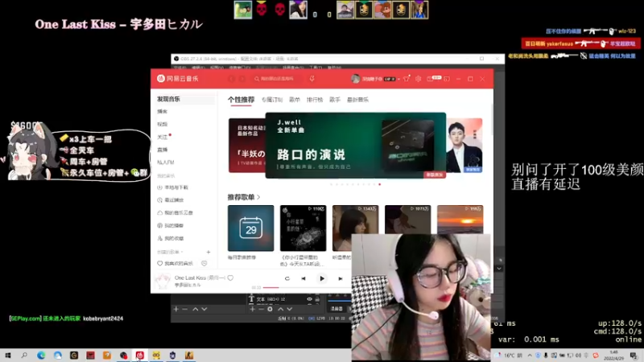Skip to the next track
644x362 pixels.
click(x=340, y=278)
